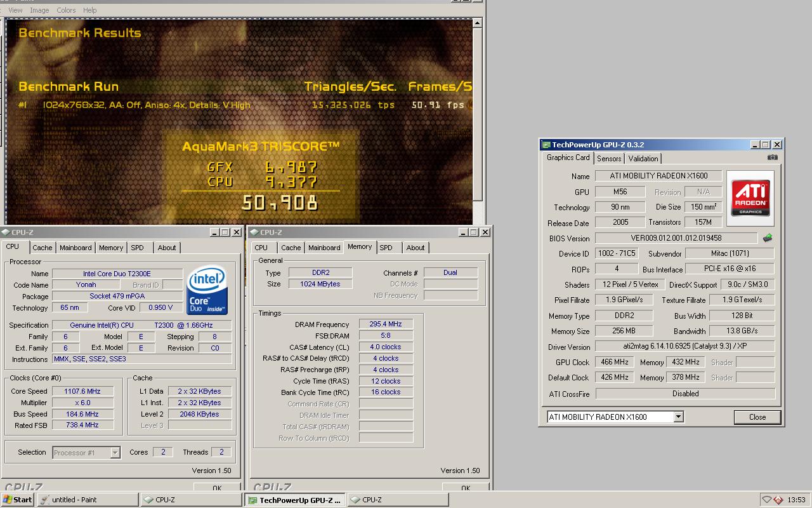Select the CPU tab in the CPU-Z Memory window

[261, 248]
